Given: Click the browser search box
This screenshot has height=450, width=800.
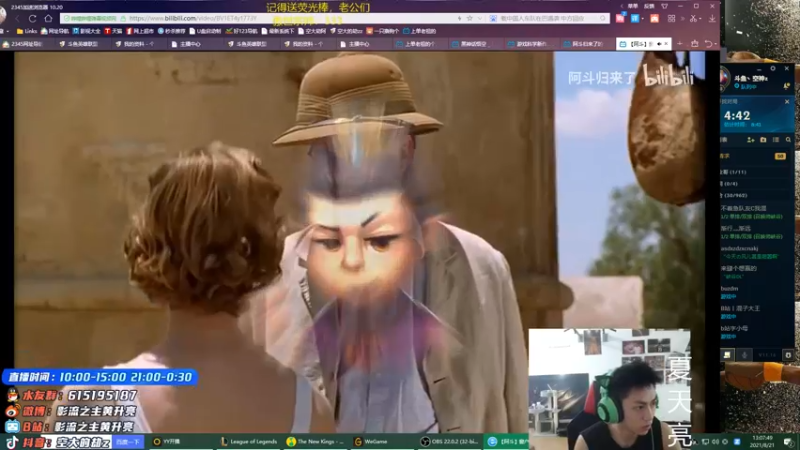Looking at the screenshot, I should [x=546, y=18].
